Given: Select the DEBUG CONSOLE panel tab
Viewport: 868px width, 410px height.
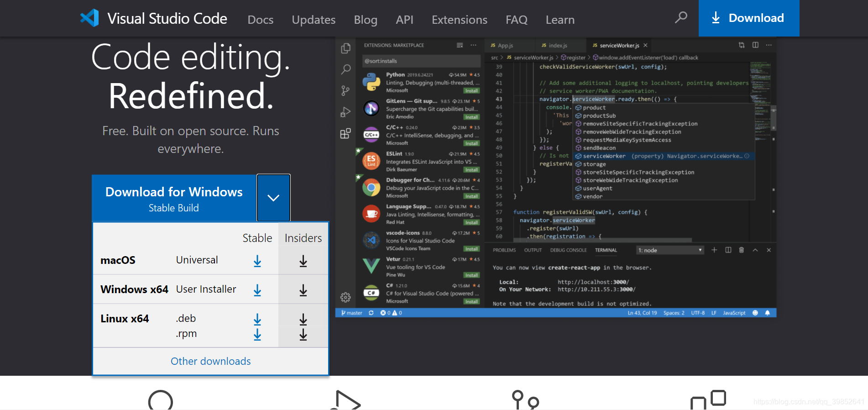Looking at the screenshot, I should (x=568, y=250).
